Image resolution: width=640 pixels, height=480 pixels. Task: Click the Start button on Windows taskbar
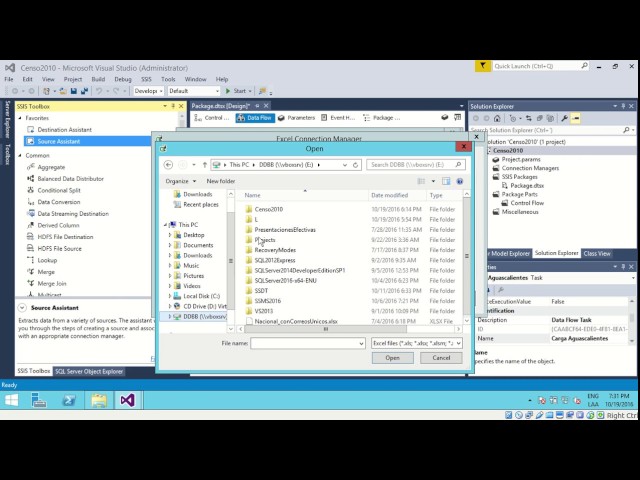[11, 400]
